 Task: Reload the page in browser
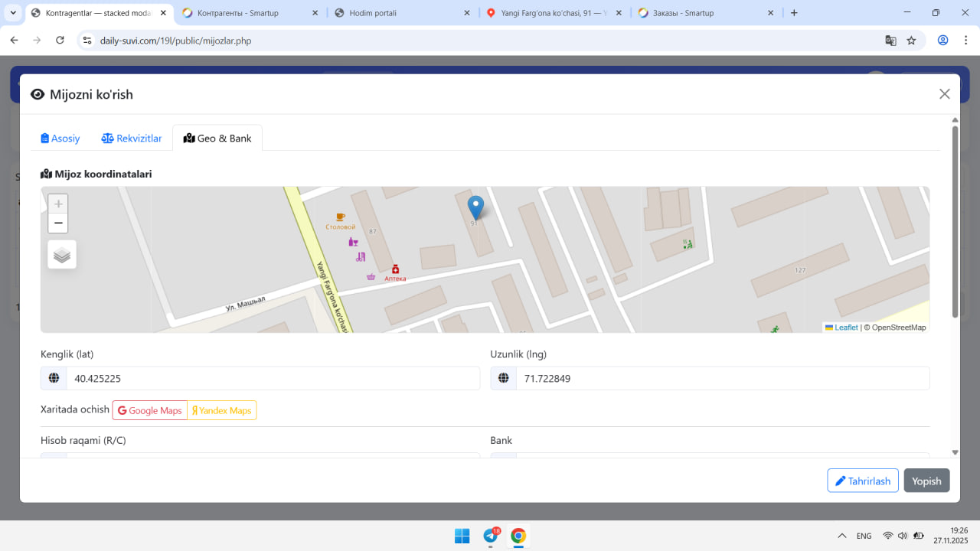(60, 41)
